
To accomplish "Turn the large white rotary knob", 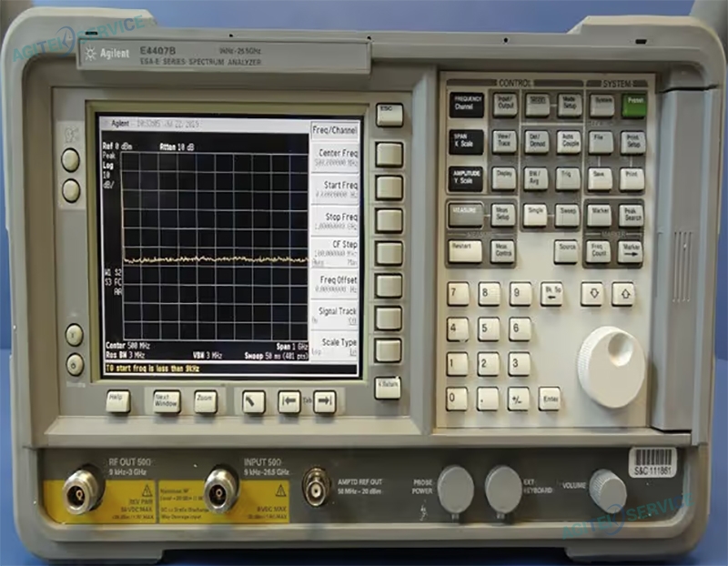I will 612,367.
